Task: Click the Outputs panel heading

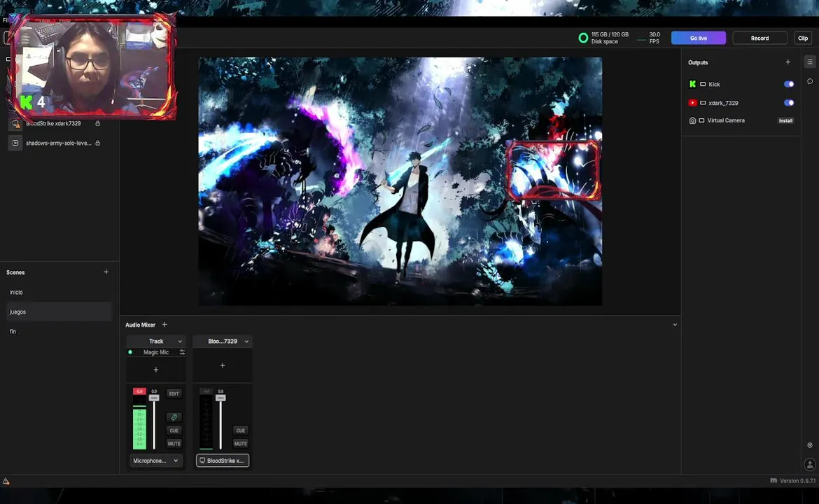Action: click(698, 63)
